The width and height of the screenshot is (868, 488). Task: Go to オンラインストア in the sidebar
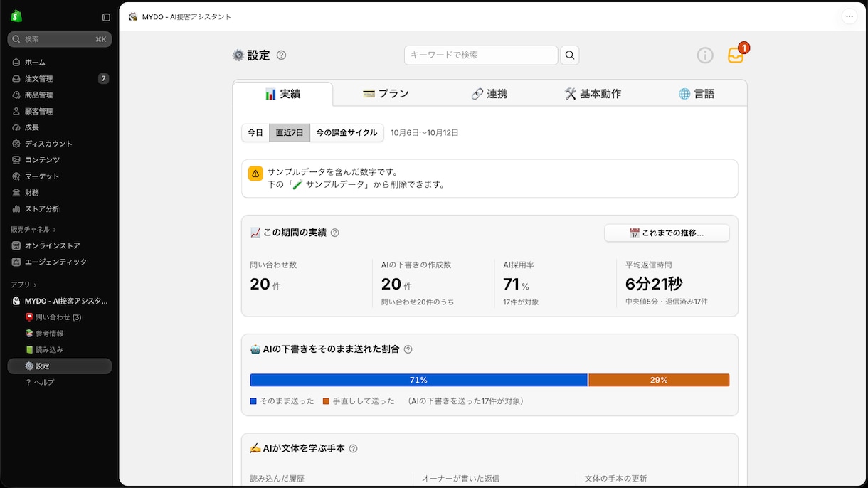coord(60,245)
